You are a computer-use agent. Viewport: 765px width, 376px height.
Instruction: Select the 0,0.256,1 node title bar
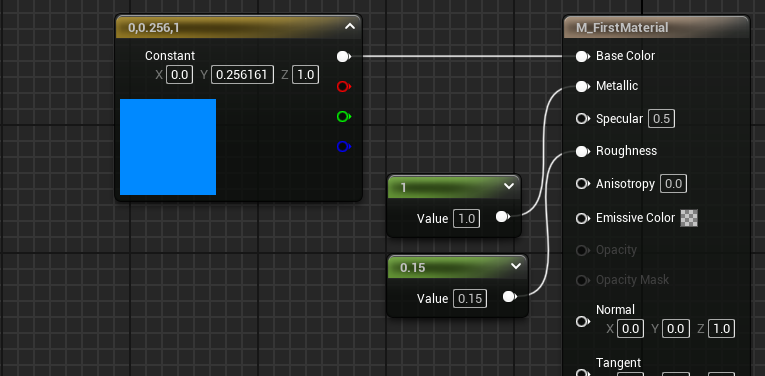tap(239, 27)
